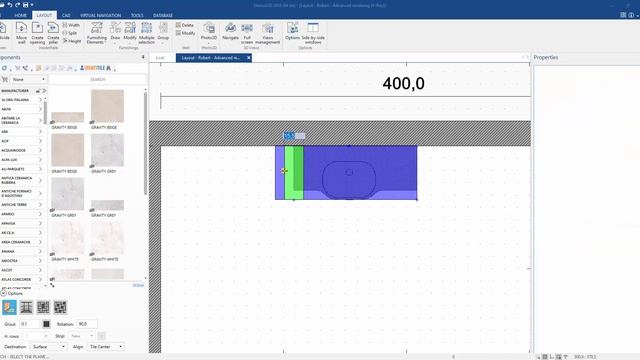
Task: Enable Side by side windows
Action: pyautogui.click(x=313, y=33)
